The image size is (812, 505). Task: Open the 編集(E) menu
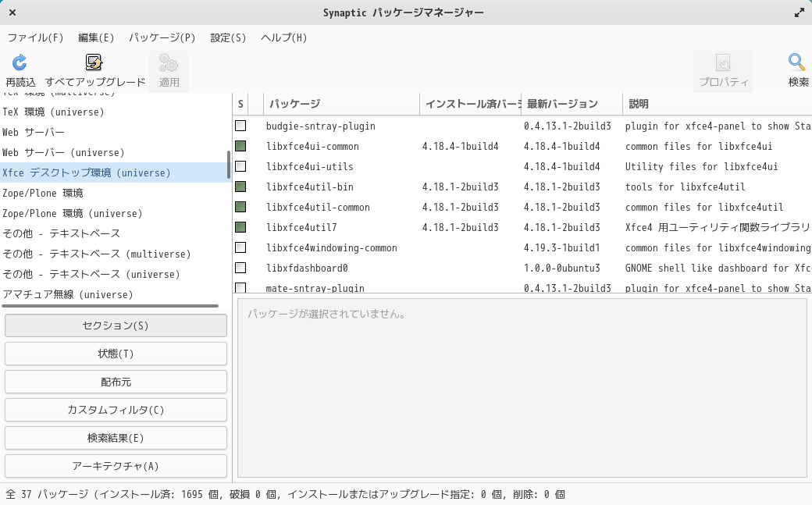96,37
